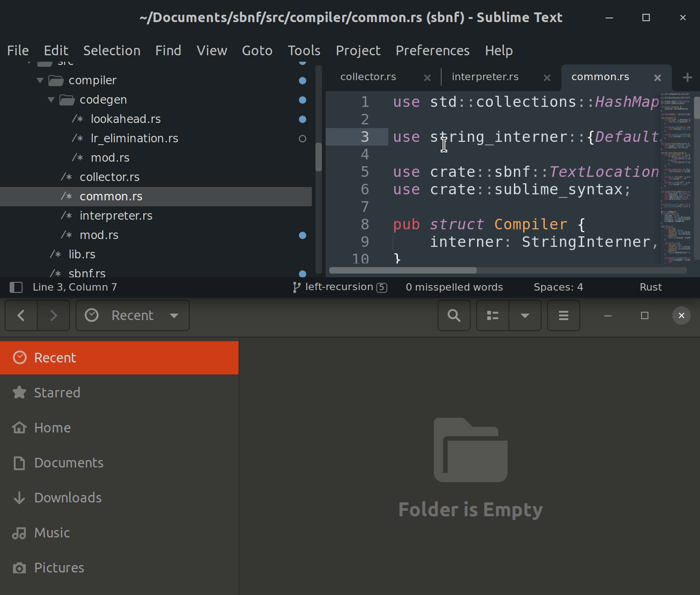Change the Rust syntax selector
Screen dimensions: 700x595
(650, 287)
